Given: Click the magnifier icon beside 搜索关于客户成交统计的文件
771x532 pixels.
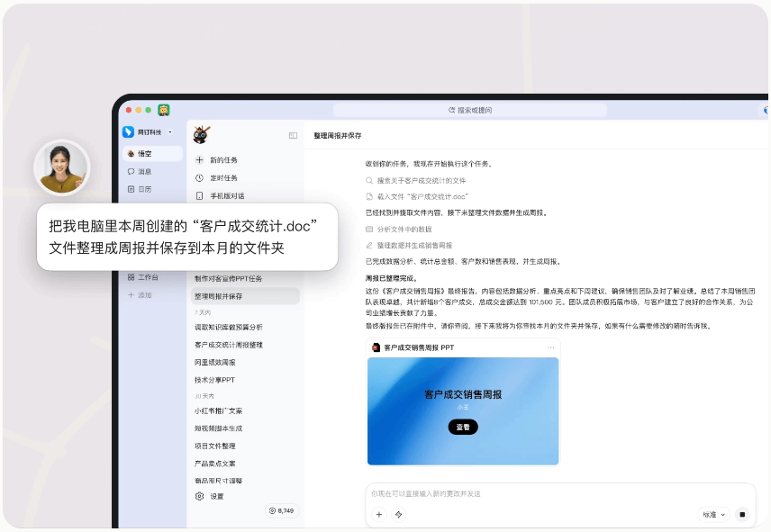Looking at the screenshot, I should [x=369, y=181].
